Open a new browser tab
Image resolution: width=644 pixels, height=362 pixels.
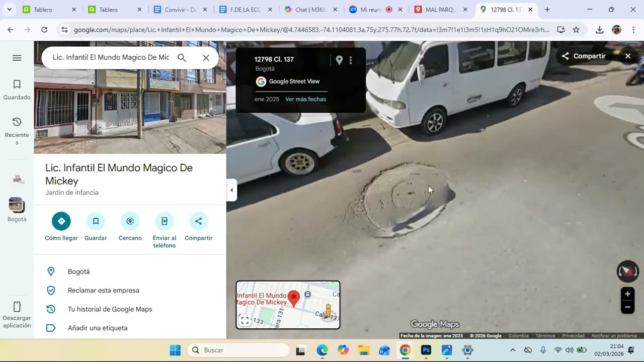coord(547,10)
